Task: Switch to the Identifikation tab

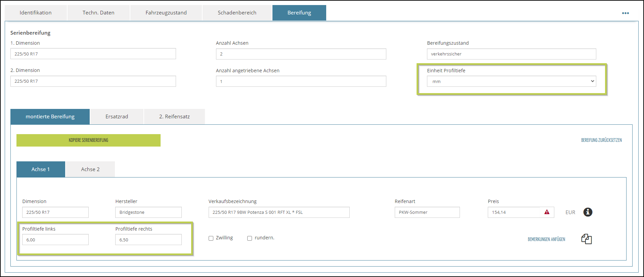Action: (36, 13)
